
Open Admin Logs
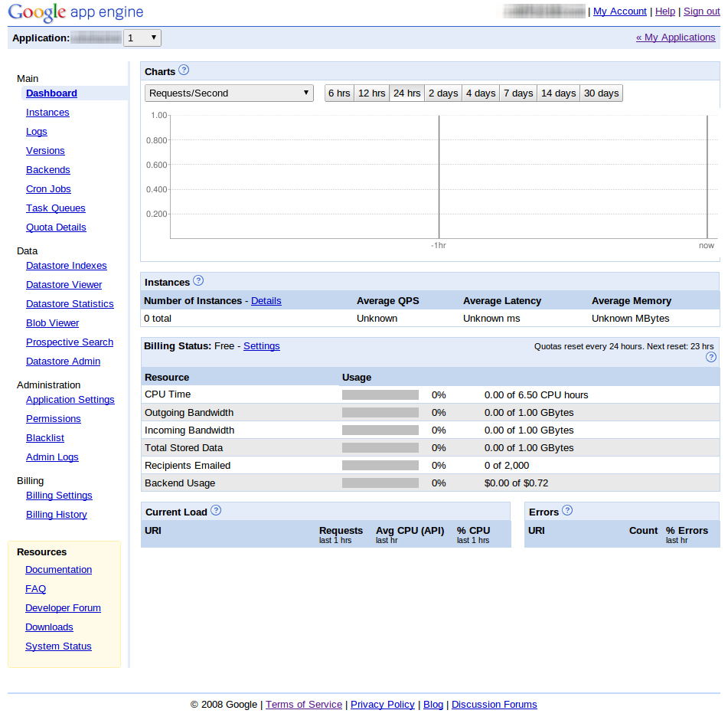(53, 457)
